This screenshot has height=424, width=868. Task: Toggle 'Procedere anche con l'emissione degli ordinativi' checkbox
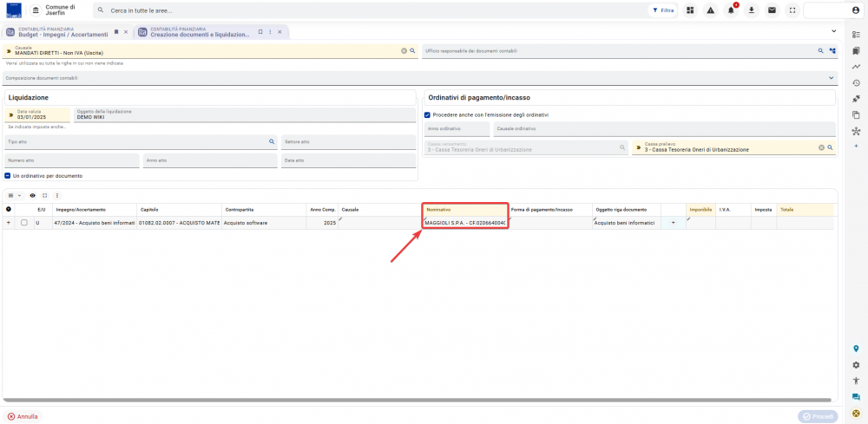point(427,115)
